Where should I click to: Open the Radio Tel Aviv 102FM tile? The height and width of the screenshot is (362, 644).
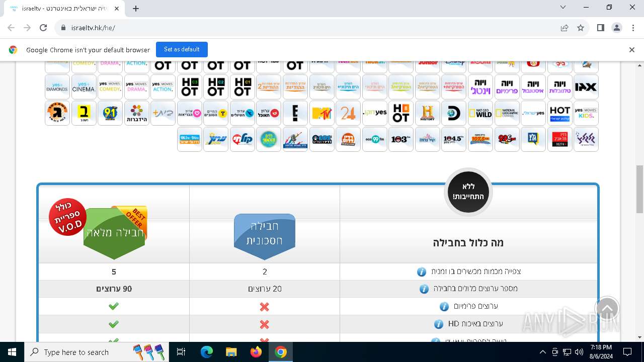pos(559,139)
